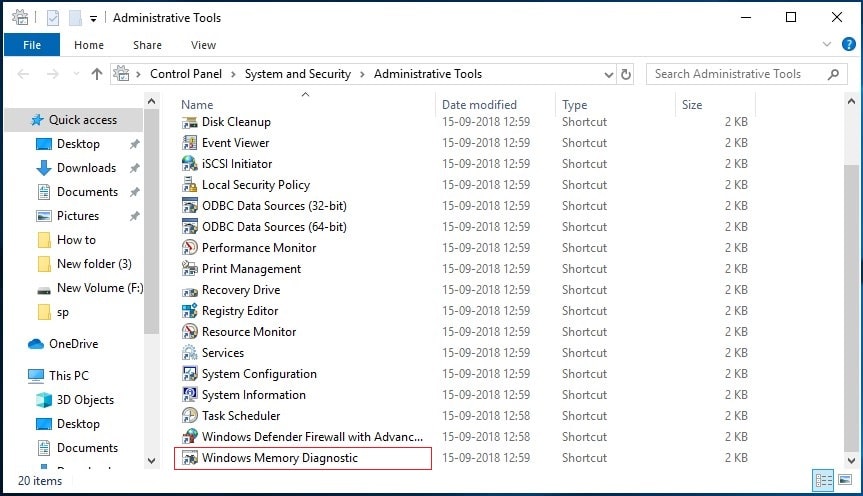Image resolution: width=863 pixels, height=496 pixels.
Task: Click the Properties quick access toolbar icon
Action: tap(53, 18)
